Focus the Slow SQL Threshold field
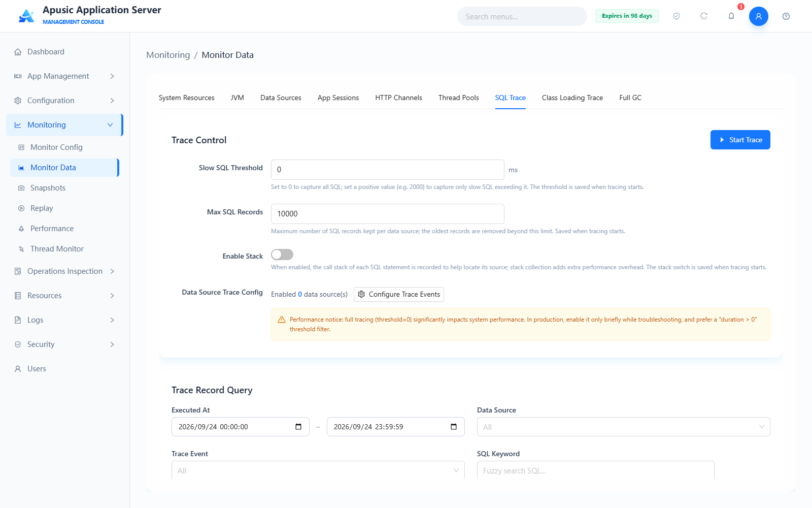 (388, 170)
